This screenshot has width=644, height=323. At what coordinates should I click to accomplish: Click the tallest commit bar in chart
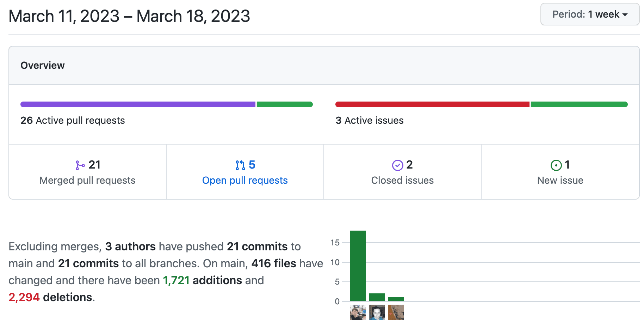358,266
